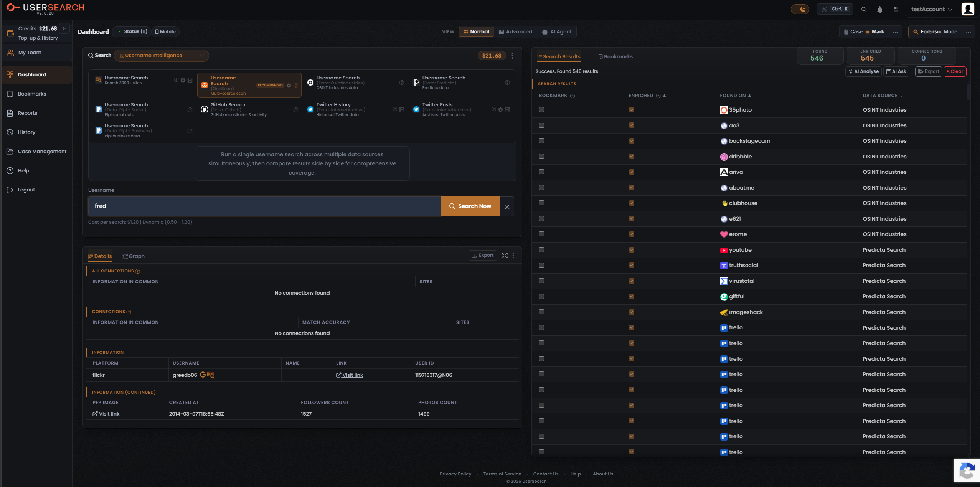
Task: Collapse the sidebar with arrow button
Action: 64,28
